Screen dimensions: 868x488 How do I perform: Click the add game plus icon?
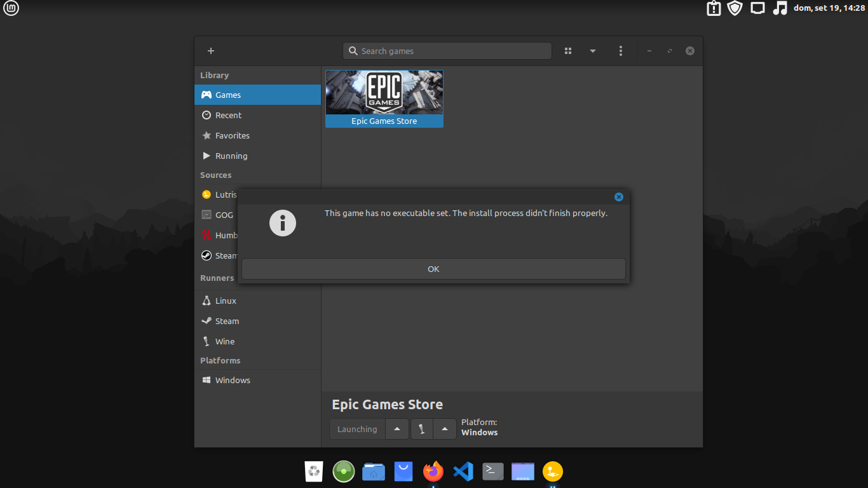(x=211, y=51)
